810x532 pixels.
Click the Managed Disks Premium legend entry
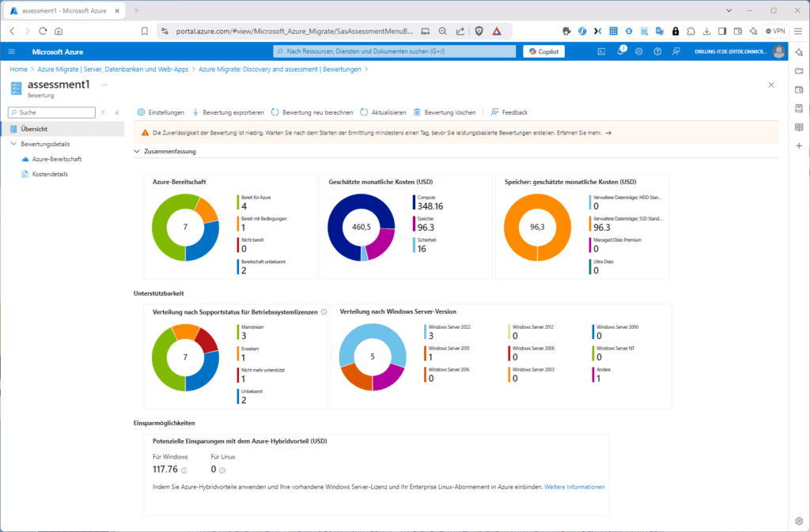coord(615,244)
